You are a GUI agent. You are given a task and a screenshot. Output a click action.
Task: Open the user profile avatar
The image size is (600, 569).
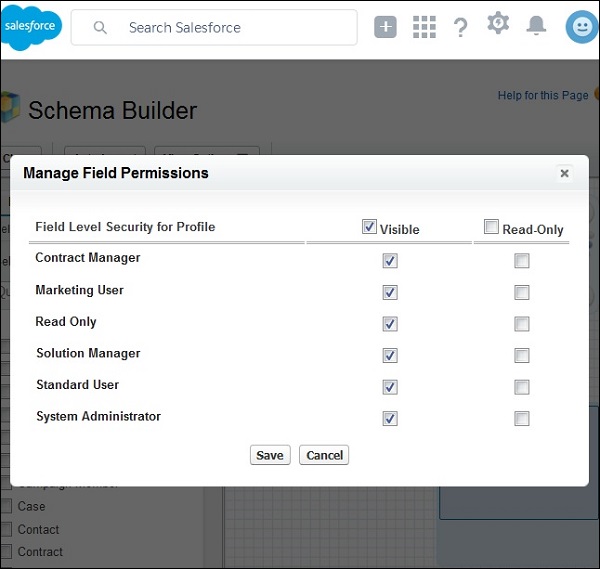pos(580,27)
